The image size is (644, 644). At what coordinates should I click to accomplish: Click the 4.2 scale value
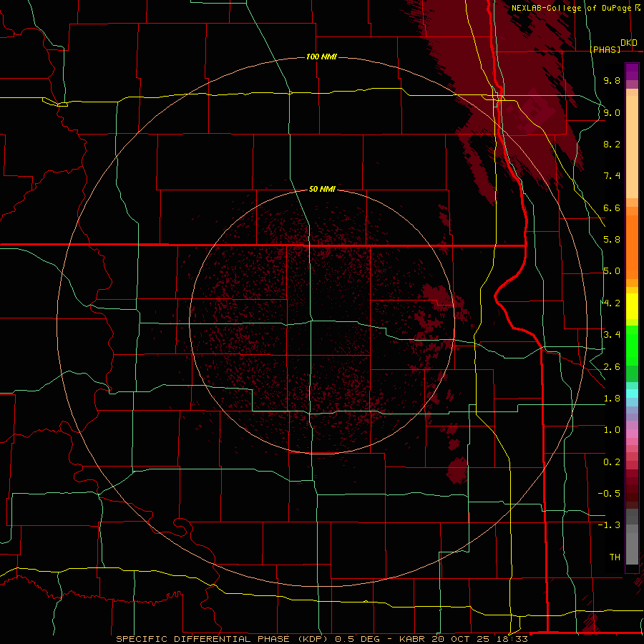[x=612, y=303]
